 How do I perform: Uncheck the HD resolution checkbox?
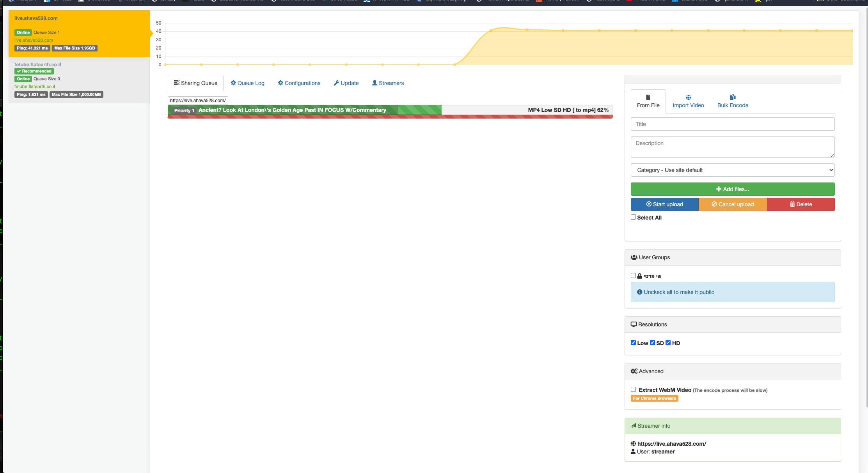click(x=668, y=343)
